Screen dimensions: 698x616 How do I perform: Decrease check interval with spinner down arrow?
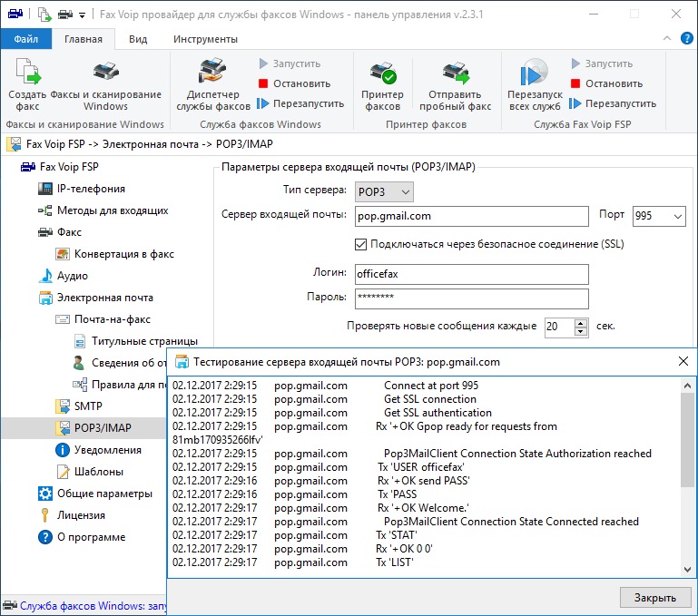(x=581, y=332)
